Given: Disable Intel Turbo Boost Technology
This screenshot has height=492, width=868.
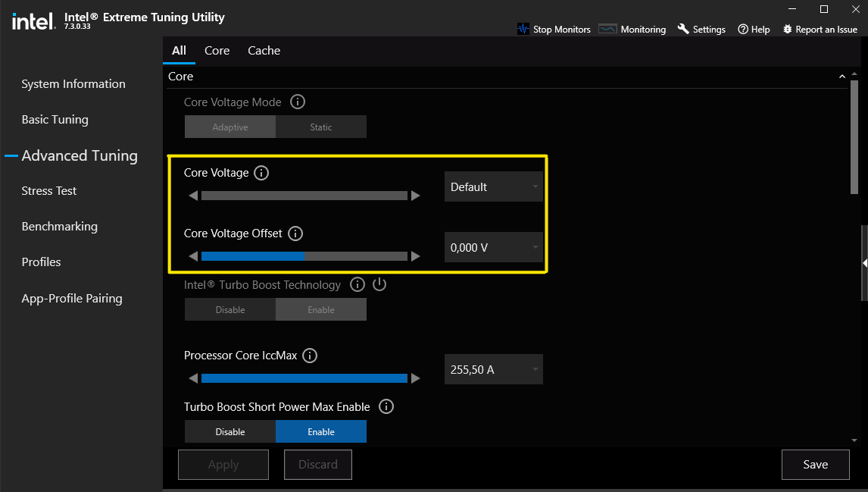Looking at the screenshot, I should (230, 310).
